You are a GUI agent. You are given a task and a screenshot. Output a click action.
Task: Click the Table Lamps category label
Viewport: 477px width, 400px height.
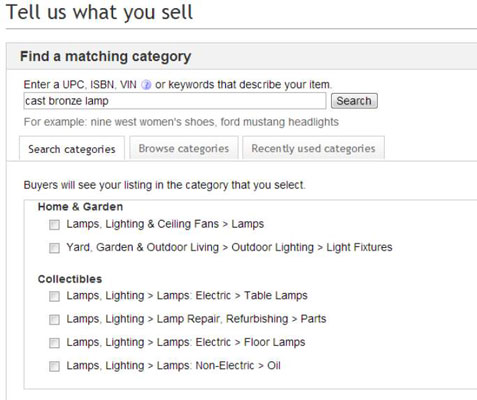click(187, 296)
